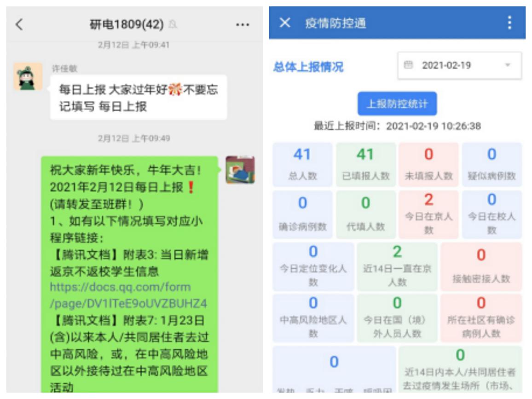Open the 未填报人数 card
Image resolution: width=532 pixels, height=399 pixels.
pyautogui.click(x=428, y=164)
